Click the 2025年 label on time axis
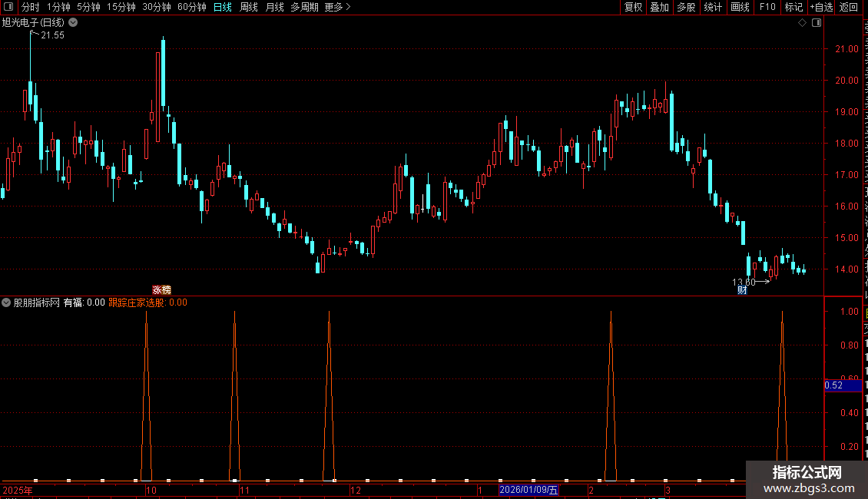This screenshot has width=868, height=499. coord(18,490)
